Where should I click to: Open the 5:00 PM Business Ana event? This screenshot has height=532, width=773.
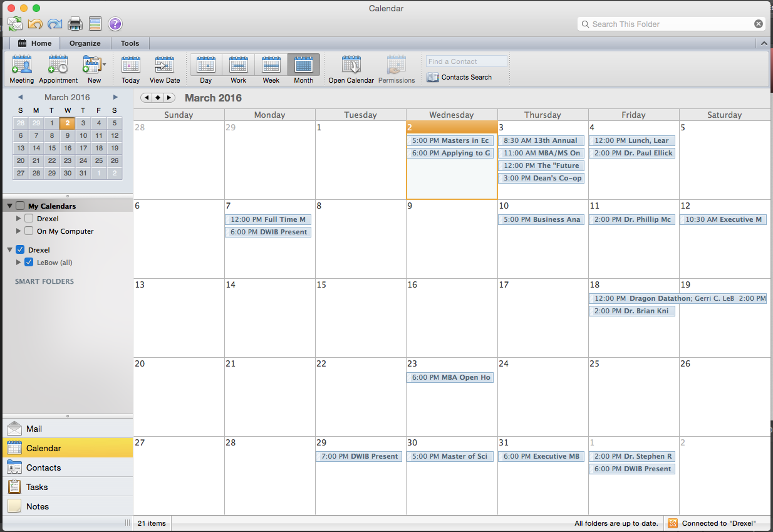[541, 219]
